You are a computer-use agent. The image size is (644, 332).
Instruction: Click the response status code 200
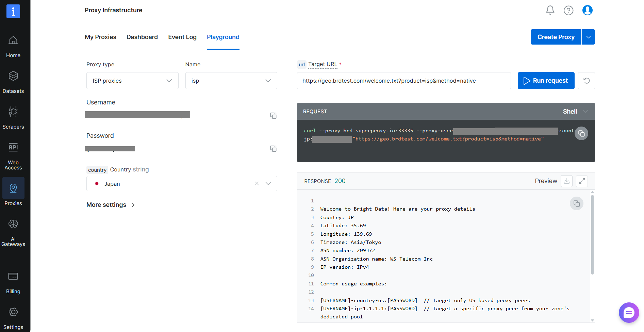pyautogui.click(x=340, y=181)
